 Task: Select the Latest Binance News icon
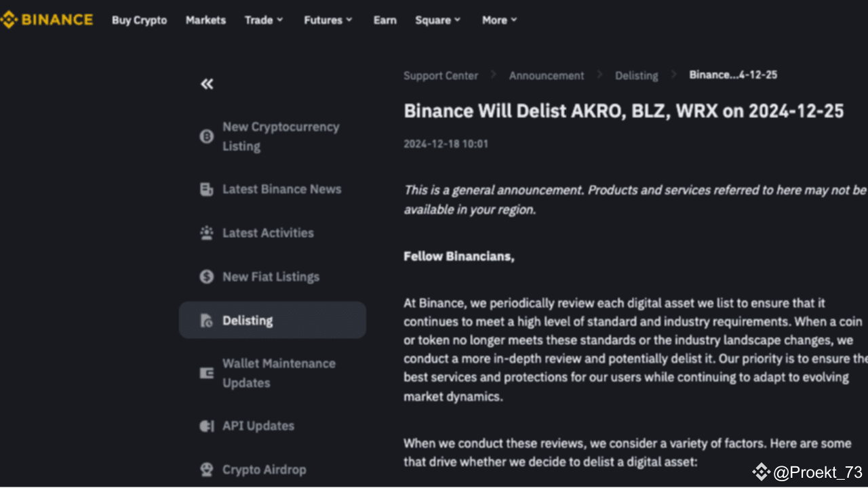205,189
